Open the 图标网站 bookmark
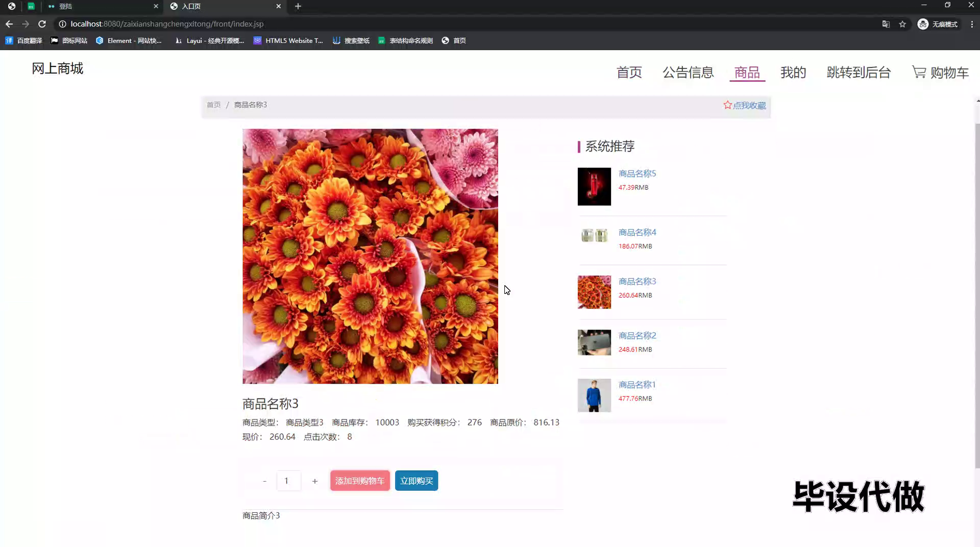Viewport: 980px width, 547px height. click(69, 40)
